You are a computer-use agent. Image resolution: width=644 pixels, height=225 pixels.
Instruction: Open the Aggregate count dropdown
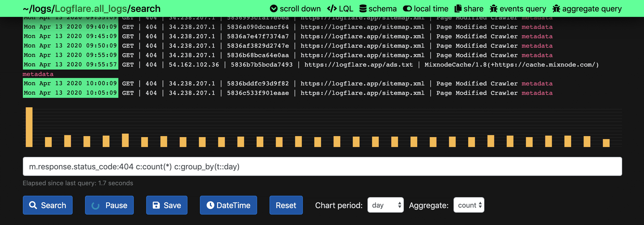[469, 205]
